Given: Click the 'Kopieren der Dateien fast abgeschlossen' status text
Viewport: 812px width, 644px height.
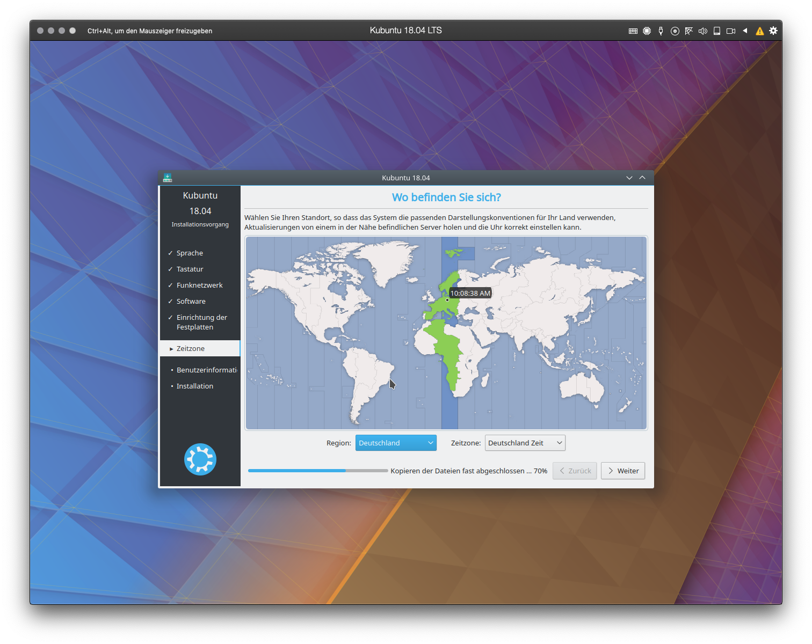Looking at the screenshot, I should click(469, 471).
